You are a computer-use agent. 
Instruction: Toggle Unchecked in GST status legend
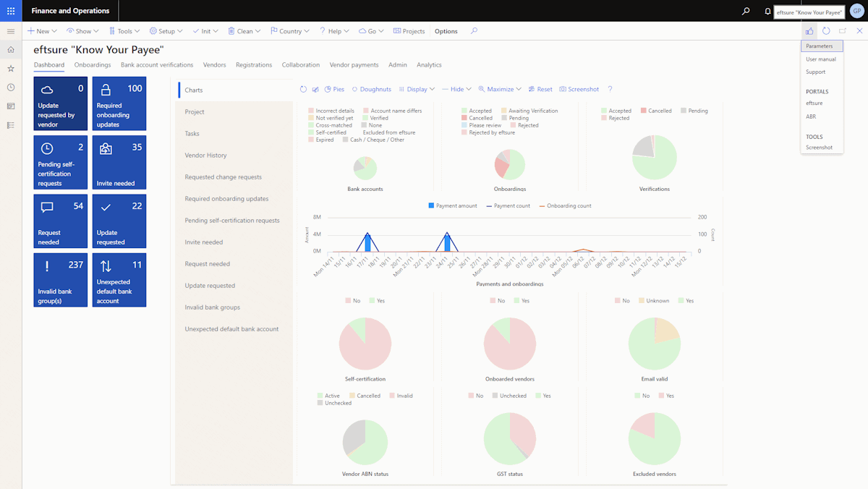(x=510, y=396)
